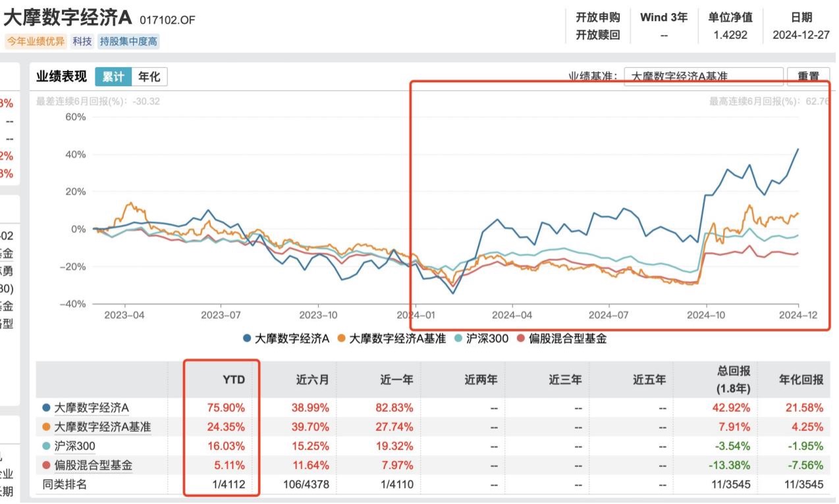Click the 82.83% one-year return value
Viewport: 839px width, 504px height.
point(394,407)
